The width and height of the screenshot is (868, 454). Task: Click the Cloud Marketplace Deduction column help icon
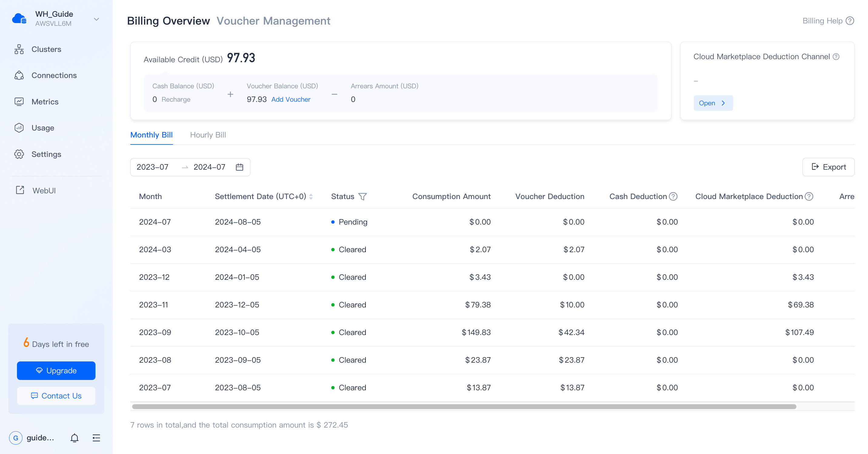pyautogui.click(x=809, y=196)
